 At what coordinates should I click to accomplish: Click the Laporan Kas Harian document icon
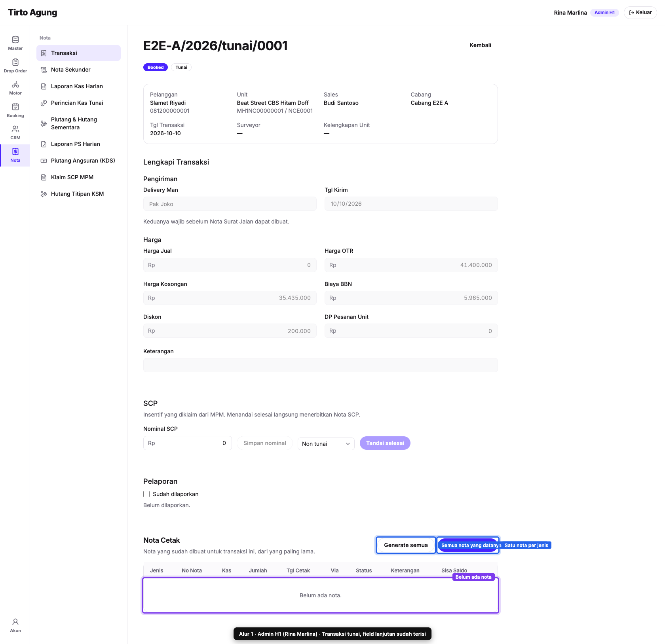pyautogui.click(x=44, y=86)
